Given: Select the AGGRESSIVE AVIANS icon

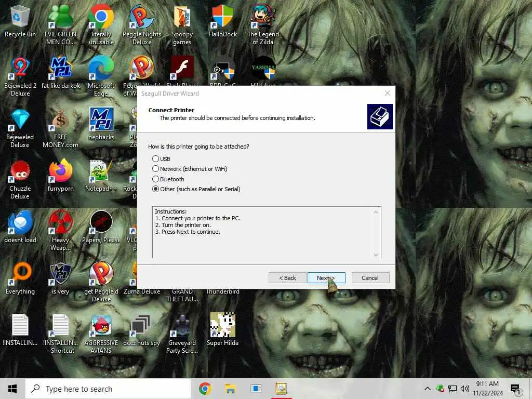Looking at the screenshot, I should [x=101, y=334].
